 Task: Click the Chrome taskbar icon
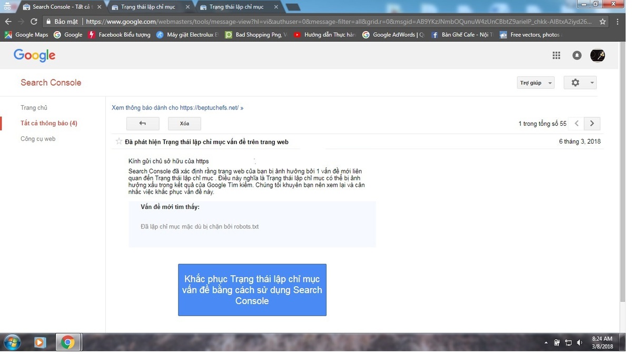[67, 342]
